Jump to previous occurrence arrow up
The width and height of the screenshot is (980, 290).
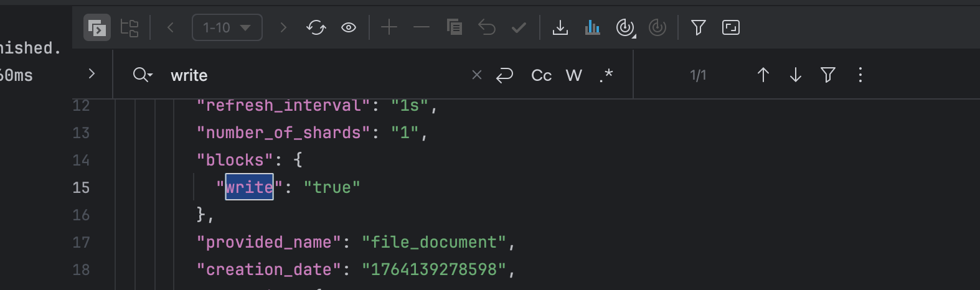(x=763, y=75)
